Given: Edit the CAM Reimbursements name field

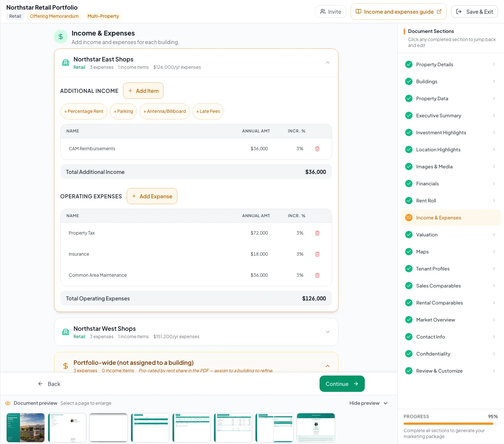Looking at the screenshot, I should coord(92,149).
